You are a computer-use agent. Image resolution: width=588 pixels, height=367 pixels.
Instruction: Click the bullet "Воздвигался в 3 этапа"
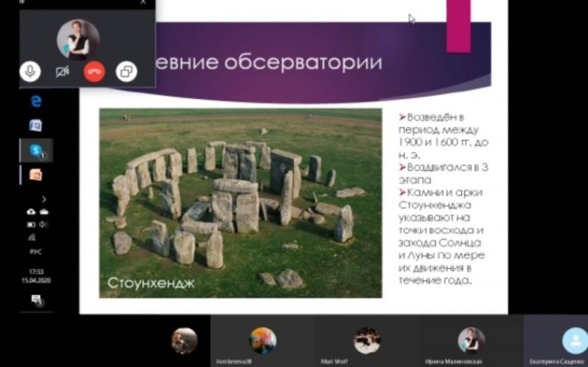443,173
